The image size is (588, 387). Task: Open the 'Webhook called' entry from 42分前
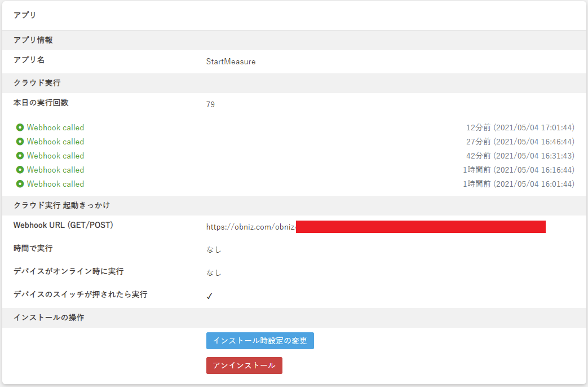pos(55,156)
